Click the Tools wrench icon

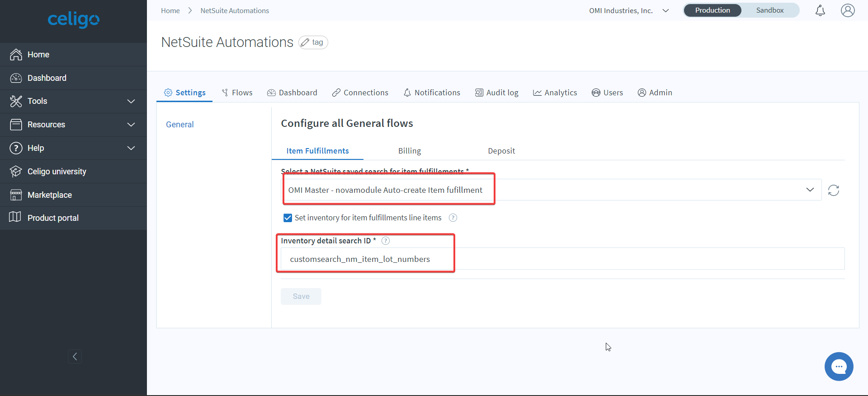(16, 101)
